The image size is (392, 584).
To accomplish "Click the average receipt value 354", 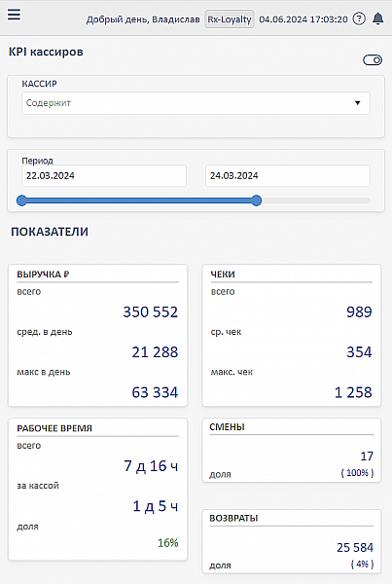I will click(x=359, y=352).
